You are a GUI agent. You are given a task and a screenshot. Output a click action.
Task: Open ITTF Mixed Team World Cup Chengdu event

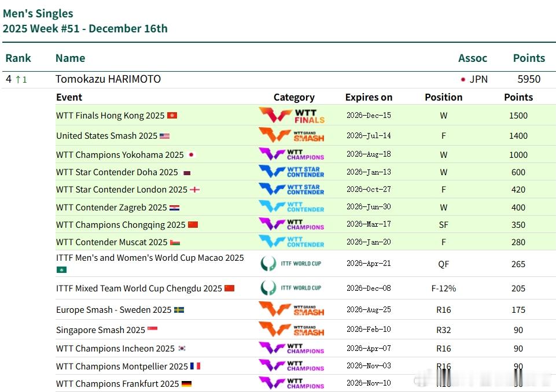pos(139,289)
